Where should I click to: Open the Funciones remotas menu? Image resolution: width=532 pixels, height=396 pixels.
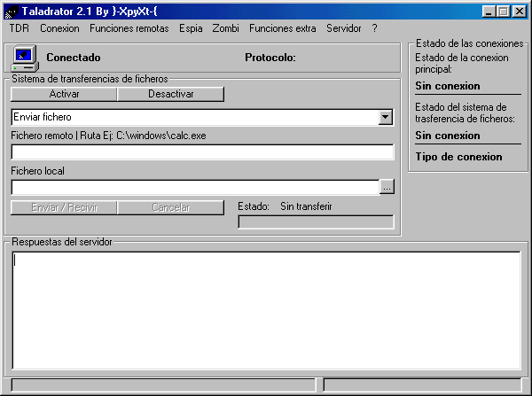[x=130, y=28]
